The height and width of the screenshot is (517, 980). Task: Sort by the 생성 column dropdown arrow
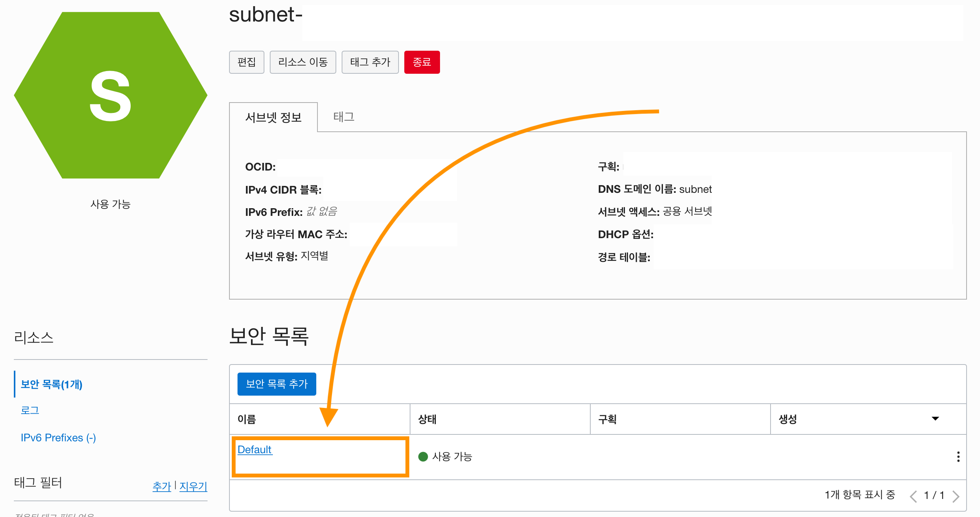click(x=935, y=419)
